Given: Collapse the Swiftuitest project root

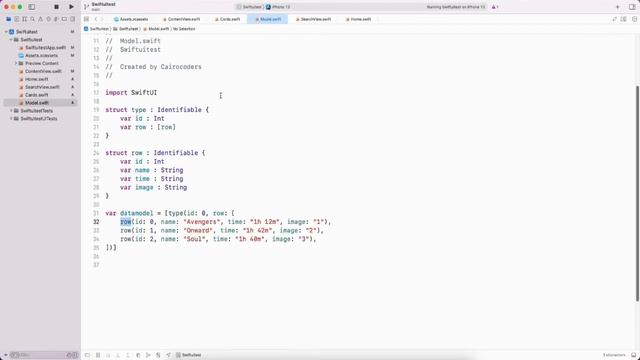Looking at the screenshot, I should [x=6, y=32].
